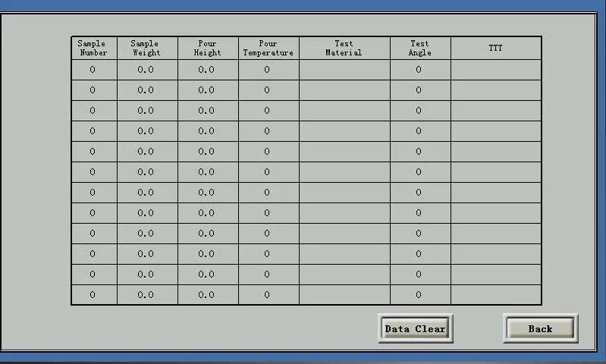Select Sample Number field in the last row
This screenshot has height=364, width=606.
(93, 295)
